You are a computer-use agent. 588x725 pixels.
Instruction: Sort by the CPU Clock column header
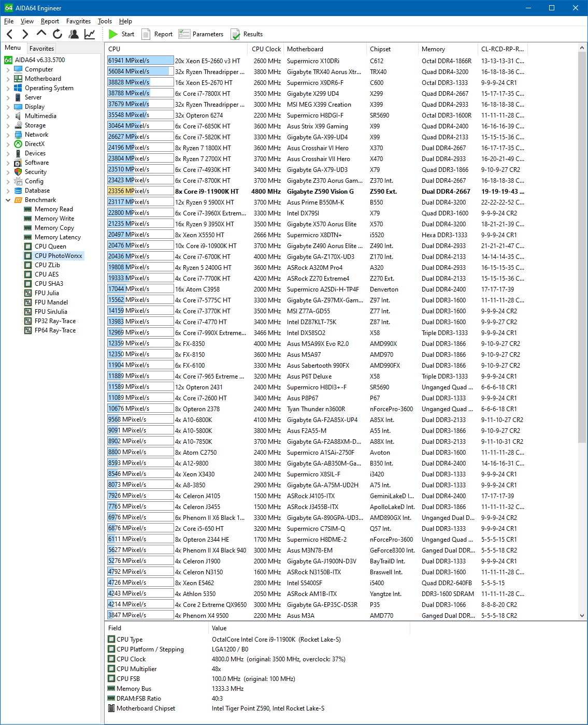click(x=266, y=49)
